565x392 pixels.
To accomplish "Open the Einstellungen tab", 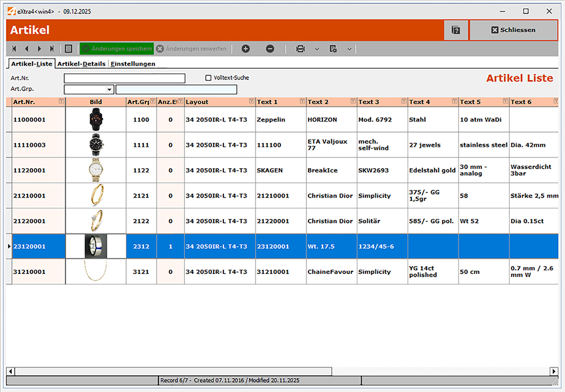I will tap(133, 64).
